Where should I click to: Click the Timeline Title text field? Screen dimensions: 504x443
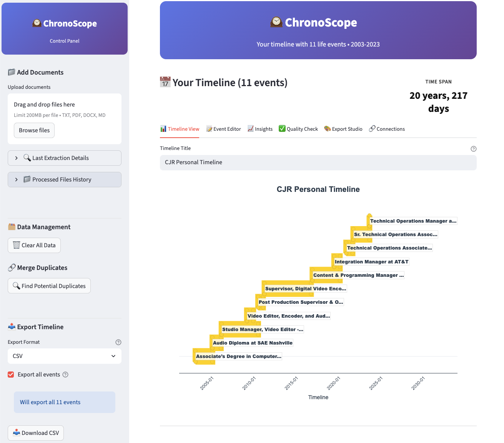(318, 162)
